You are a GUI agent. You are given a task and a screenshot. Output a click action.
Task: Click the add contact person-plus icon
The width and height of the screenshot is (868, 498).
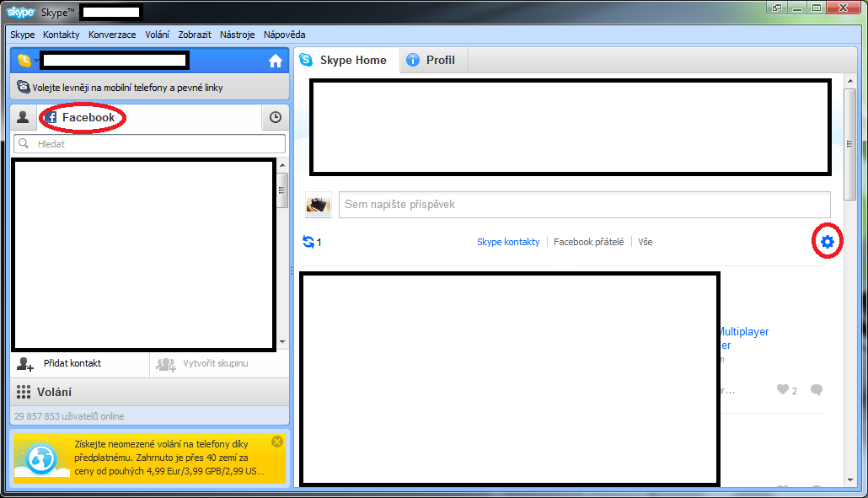coord(25,364)
